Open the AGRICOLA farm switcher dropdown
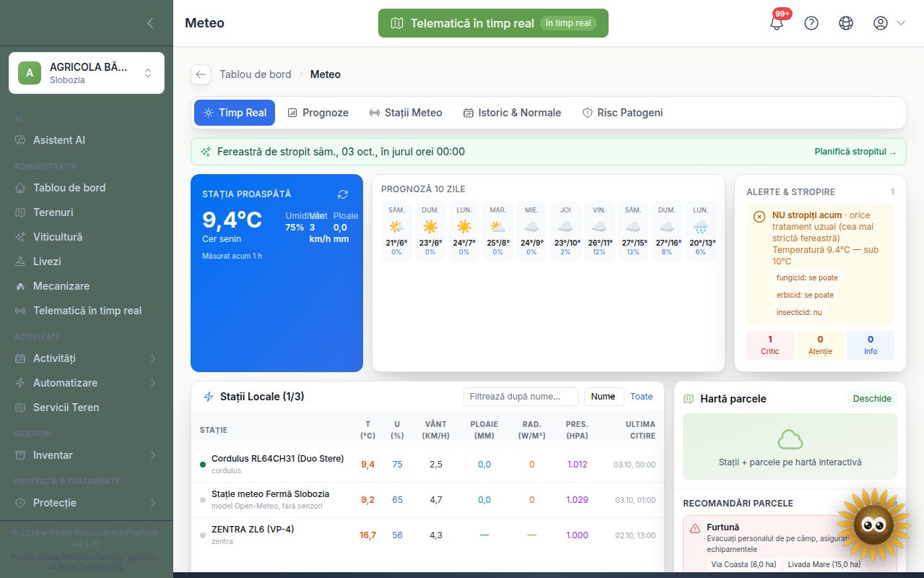The width and height of the screenshot is (924, 578). point(87,73)
